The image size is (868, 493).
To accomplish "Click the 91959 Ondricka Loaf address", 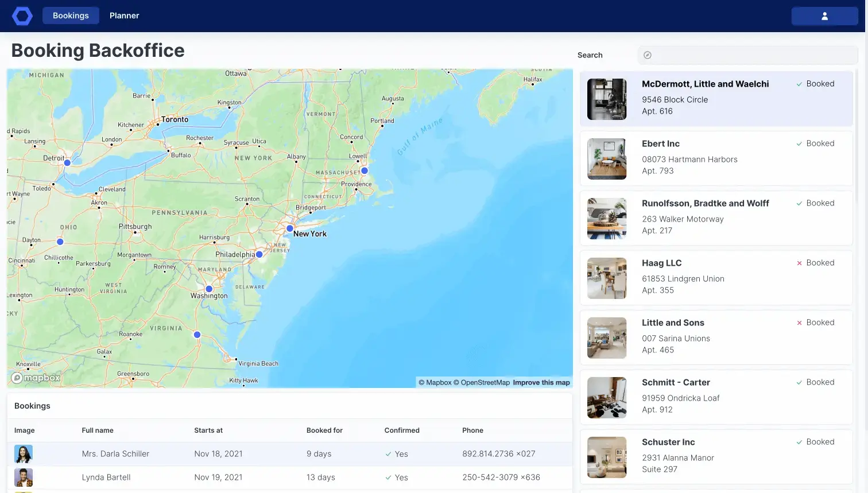I will [x=681, y=398].
